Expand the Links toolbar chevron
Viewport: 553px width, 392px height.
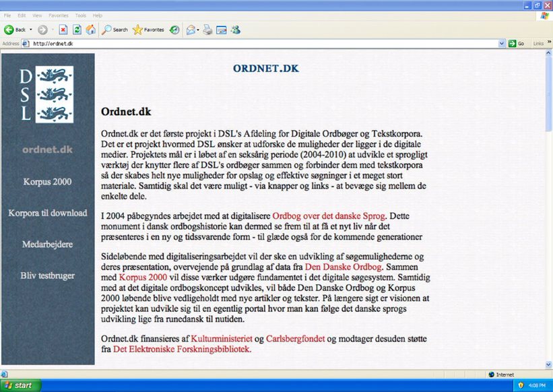(x=549, y=42)
